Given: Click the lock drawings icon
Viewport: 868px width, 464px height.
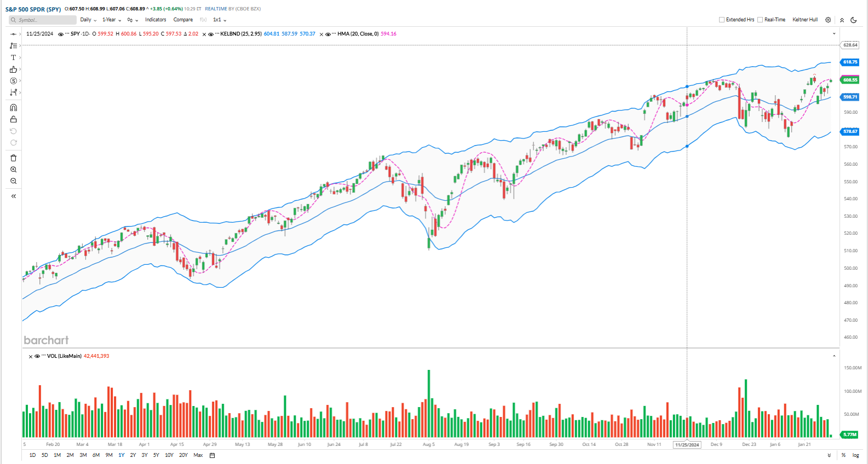Looking at the screenshot, I should (x=13, y=119).
